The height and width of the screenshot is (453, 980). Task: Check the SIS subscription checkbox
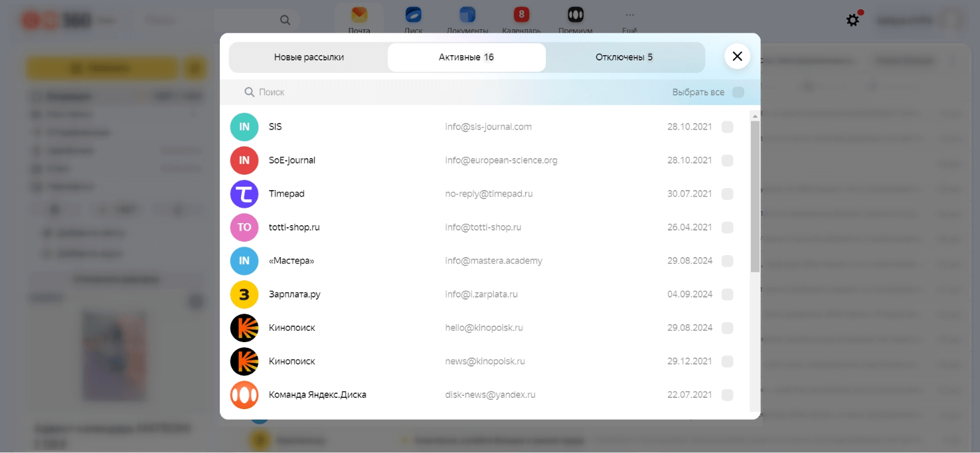727,127
